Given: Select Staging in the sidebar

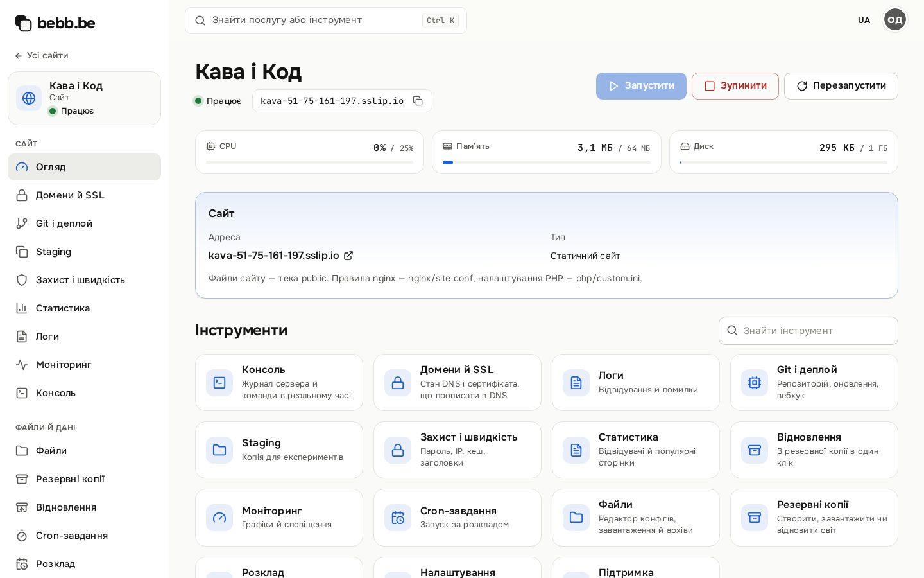Looking at the screenshot, I should 84,252.
